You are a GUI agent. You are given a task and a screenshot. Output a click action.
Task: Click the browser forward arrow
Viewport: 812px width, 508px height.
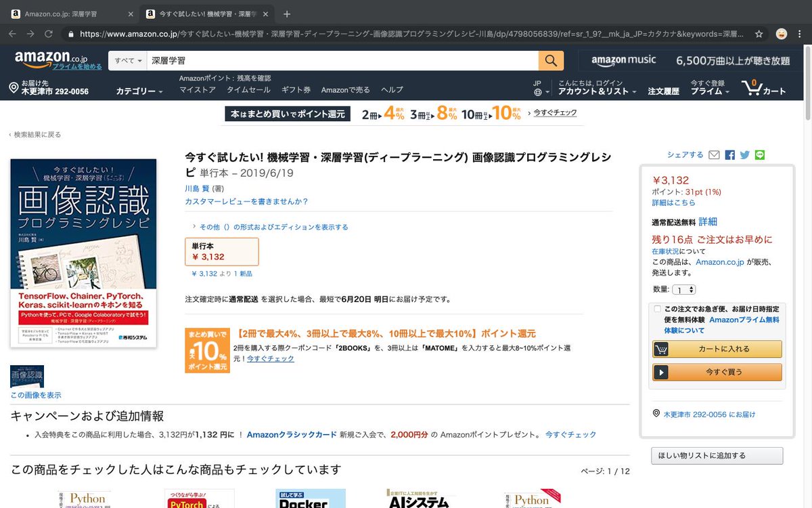pos(30,33)
